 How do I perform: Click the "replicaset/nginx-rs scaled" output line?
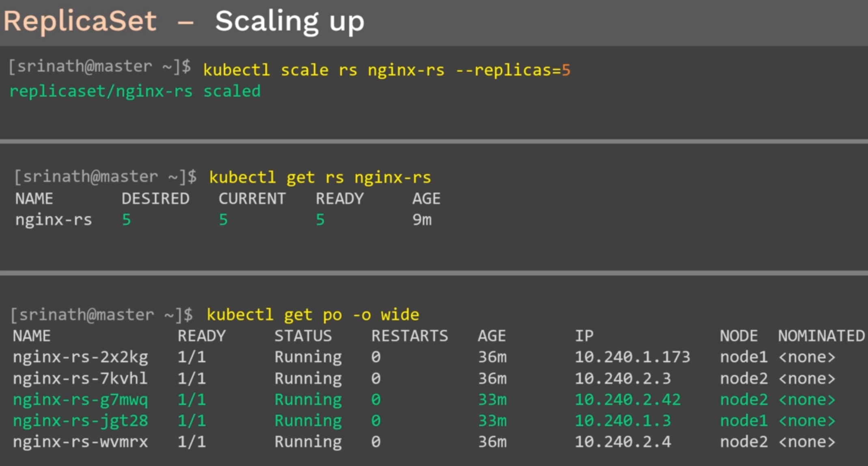pyautogui.click(x=135, y=91)
